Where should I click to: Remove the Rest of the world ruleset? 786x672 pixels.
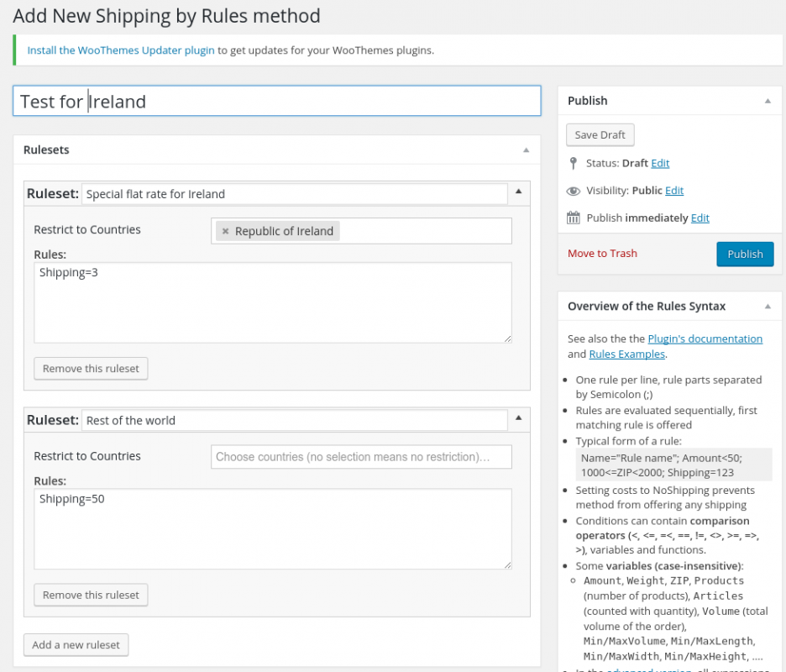[x=91, y=596]
